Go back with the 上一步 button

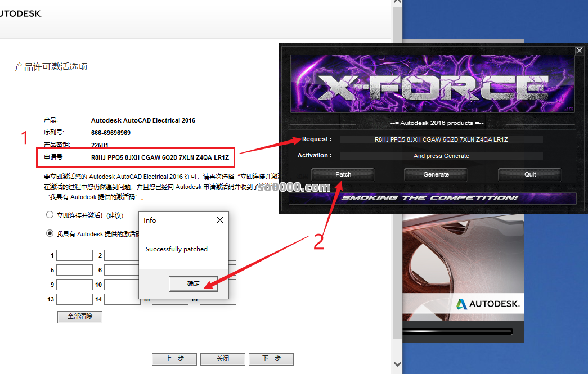174,359
